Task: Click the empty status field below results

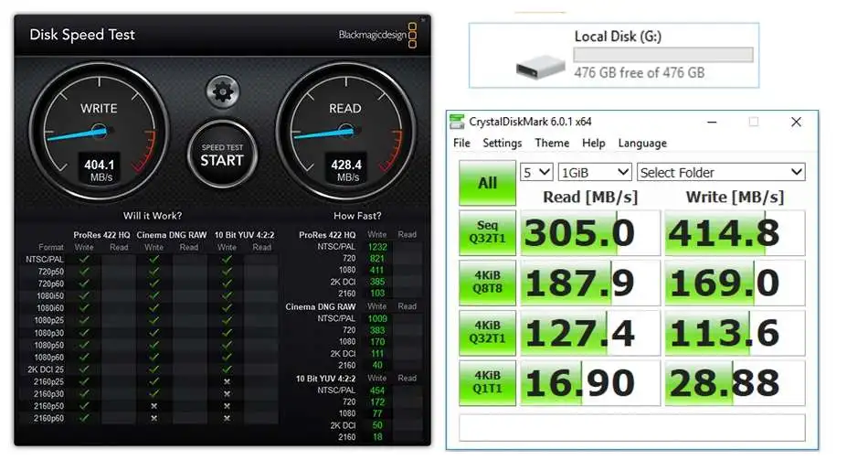Action: (x=632, y=427)
